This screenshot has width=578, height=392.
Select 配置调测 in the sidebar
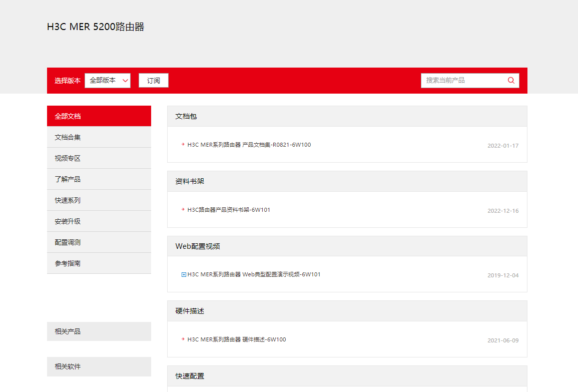tap(99, 242)
